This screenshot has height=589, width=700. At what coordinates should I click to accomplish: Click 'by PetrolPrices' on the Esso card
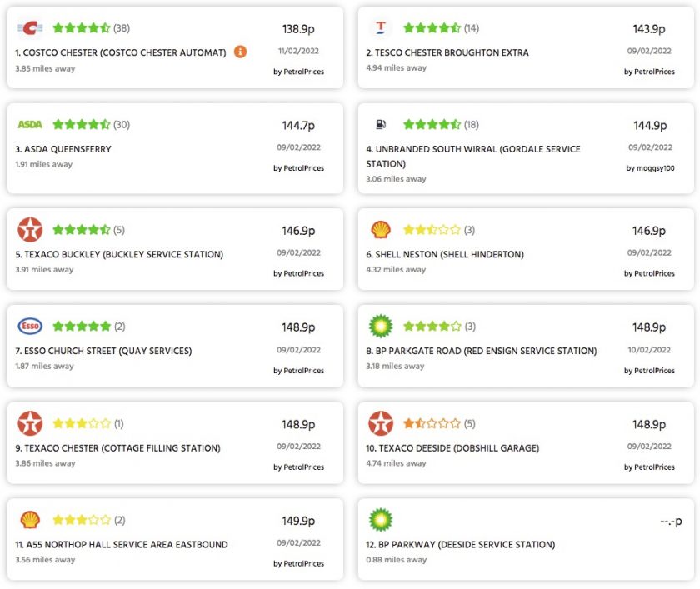coord(298,371)
